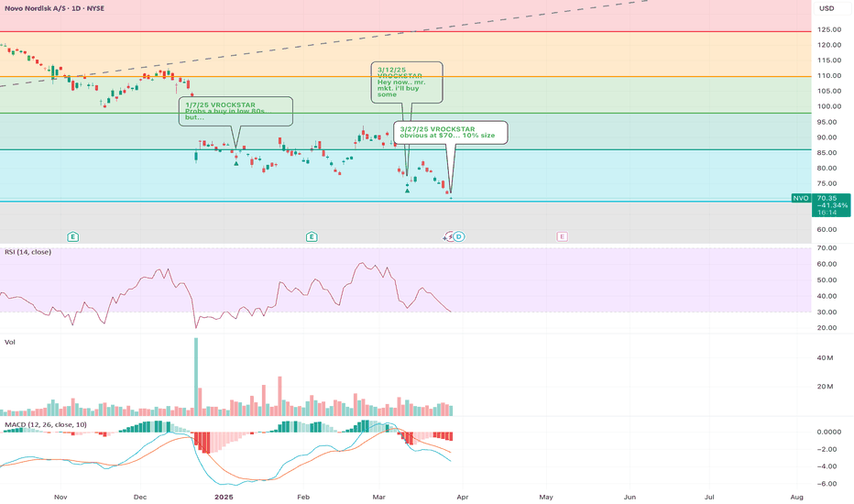This screenshot has width=854, height=504.
Task: Click the Novo Nordisk A/S chart title
Action: [54, 8]
